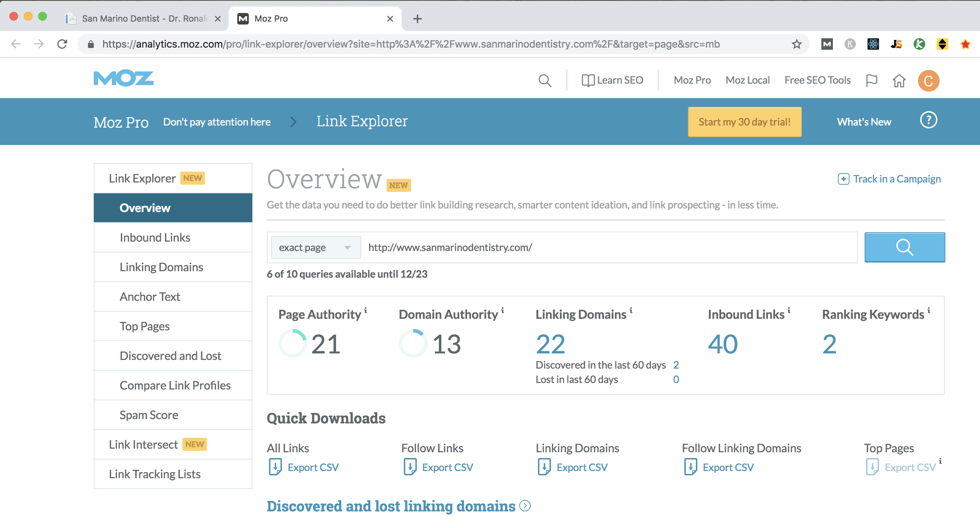The image size is (980, 528).
Task: Bookmark this page with the star icon
Action: [x=796, y=44]
